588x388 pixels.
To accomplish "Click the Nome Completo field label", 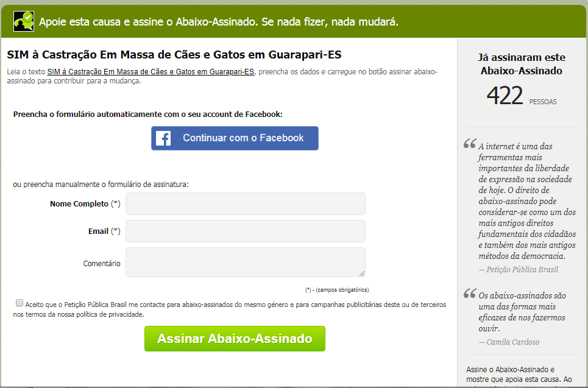I will 85,203.
